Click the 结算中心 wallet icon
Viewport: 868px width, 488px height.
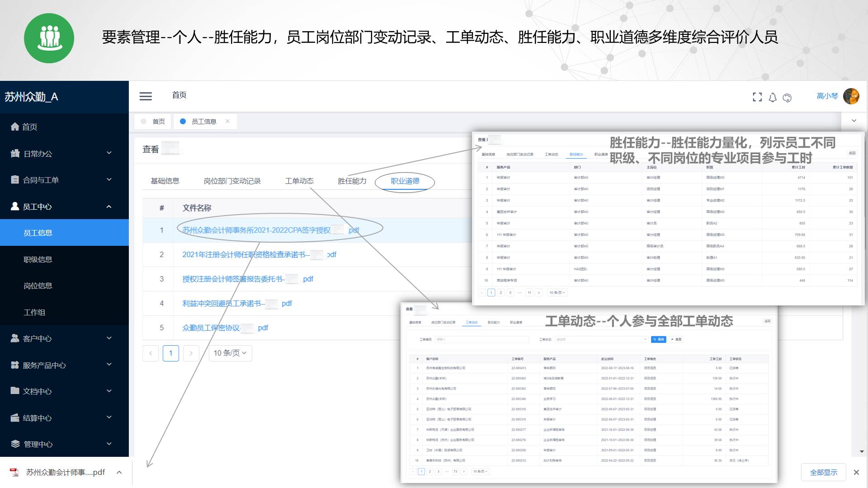tap(15, 418)
